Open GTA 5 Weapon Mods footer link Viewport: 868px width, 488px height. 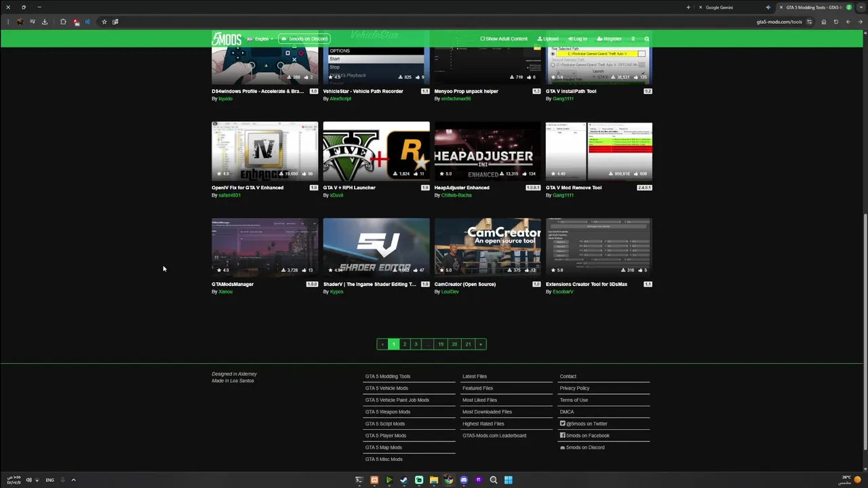click(388, 412)
